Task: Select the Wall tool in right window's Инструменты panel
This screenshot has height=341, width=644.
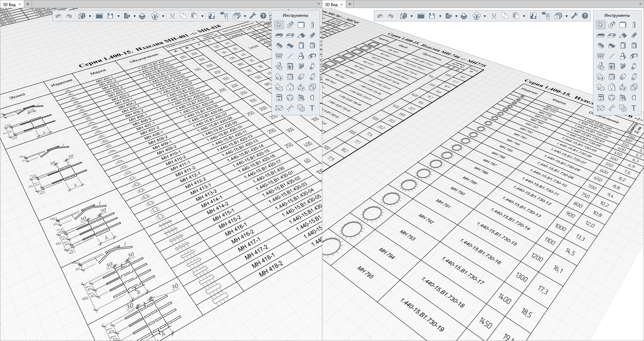Action: [623, 25]
